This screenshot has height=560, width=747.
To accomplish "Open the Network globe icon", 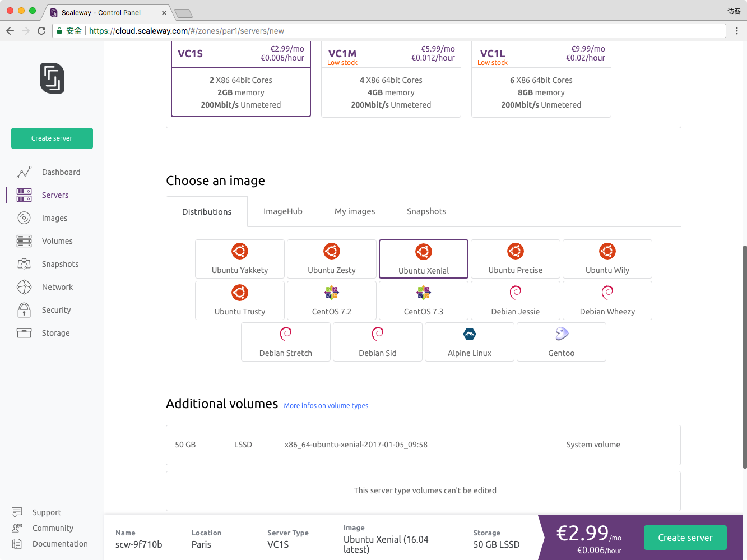I will (24, 287).
